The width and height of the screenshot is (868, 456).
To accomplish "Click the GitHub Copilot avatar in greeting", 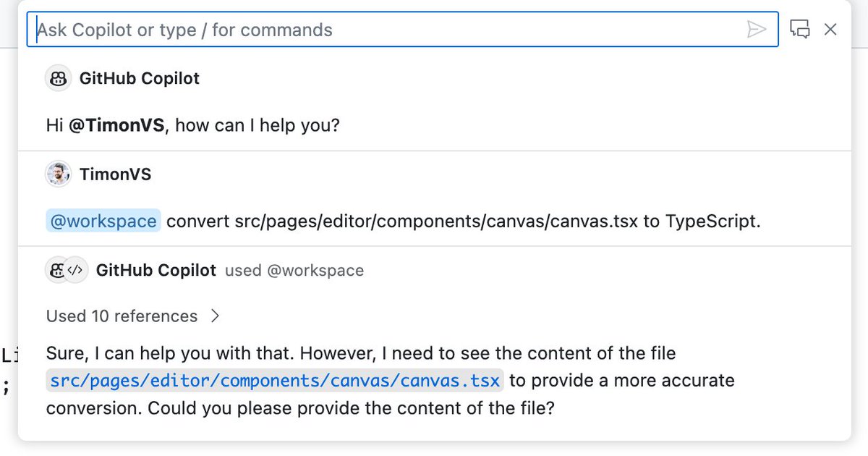I will [x=59, y=78].
